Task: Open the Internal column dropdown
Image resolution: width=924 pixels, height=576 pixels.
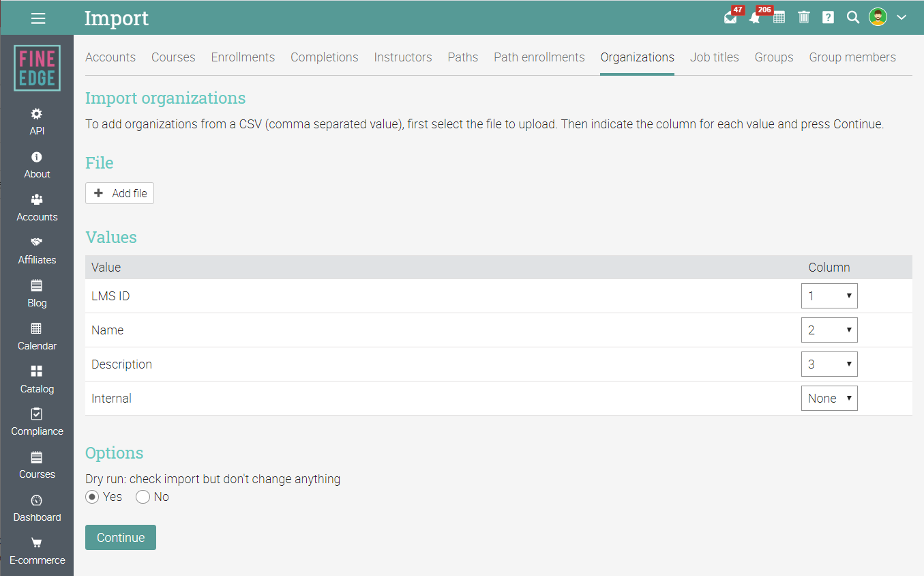Action: tap(829, 399)
